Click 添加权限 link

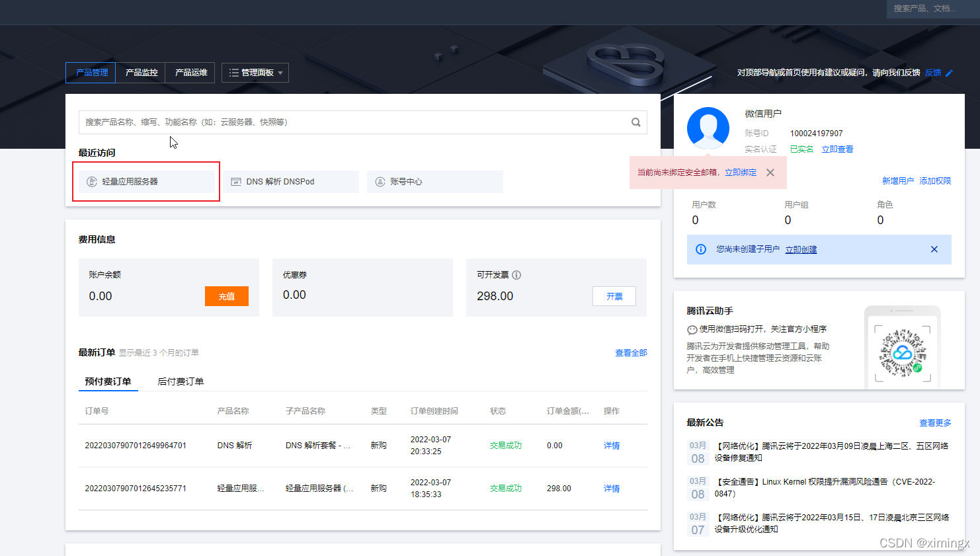[935, 181]
